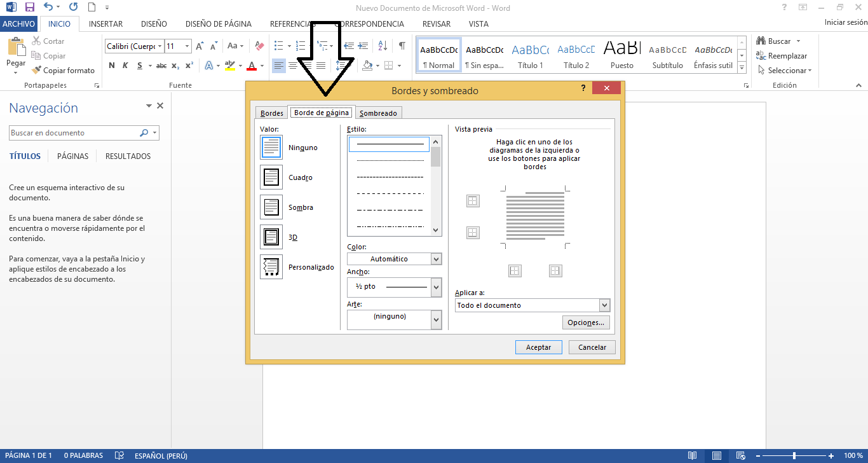
Task: Click the highlight color yellow swatch
Action: click(x=229, y=66)
